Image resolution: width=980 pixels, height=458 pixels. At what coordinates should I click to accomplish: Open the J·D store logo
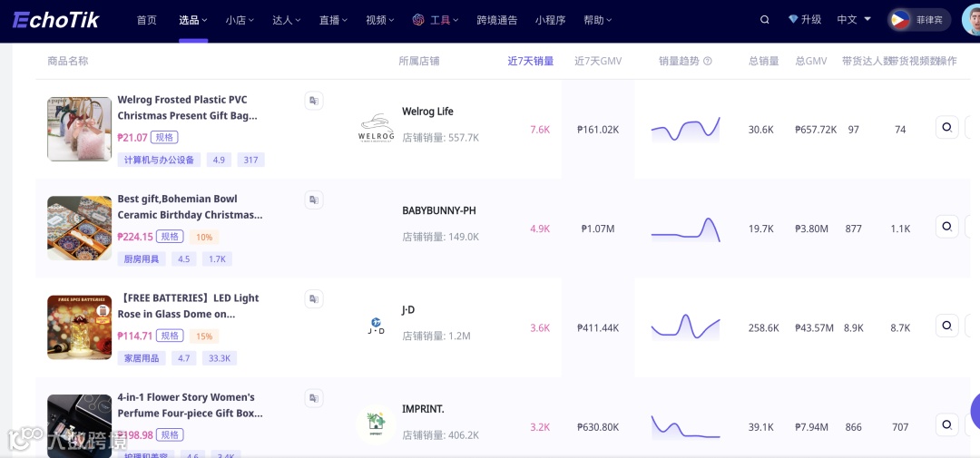(x=377, y=326)
